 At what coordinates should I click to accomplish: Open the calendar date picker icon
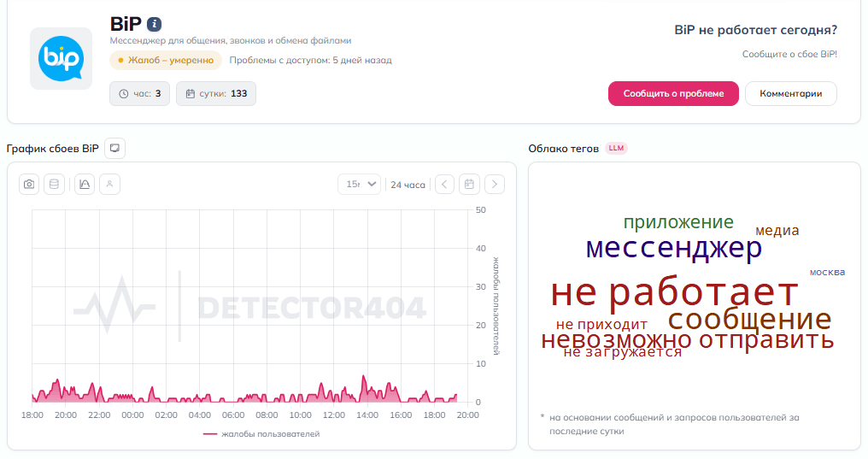(469, 185)
